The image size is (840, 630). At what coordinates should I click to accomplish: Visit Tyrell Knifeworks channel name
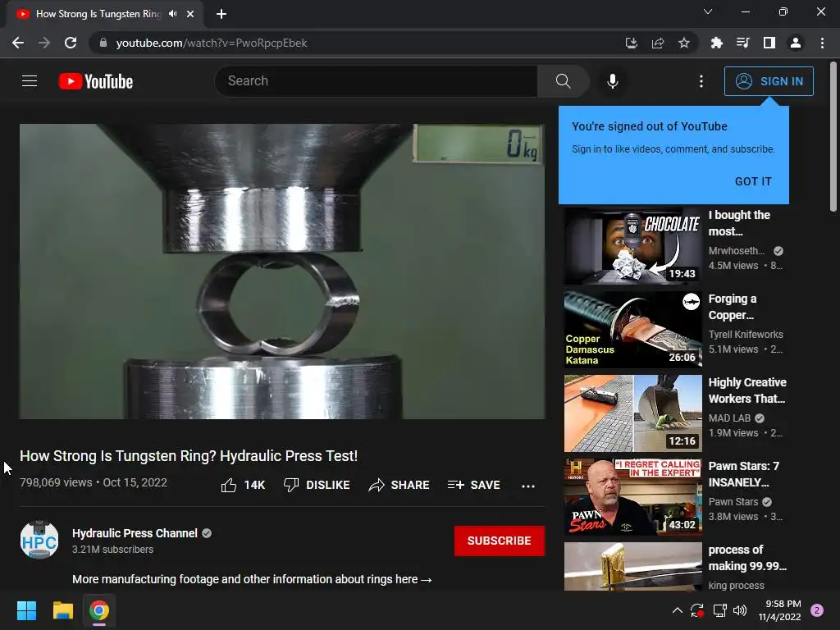746,335
